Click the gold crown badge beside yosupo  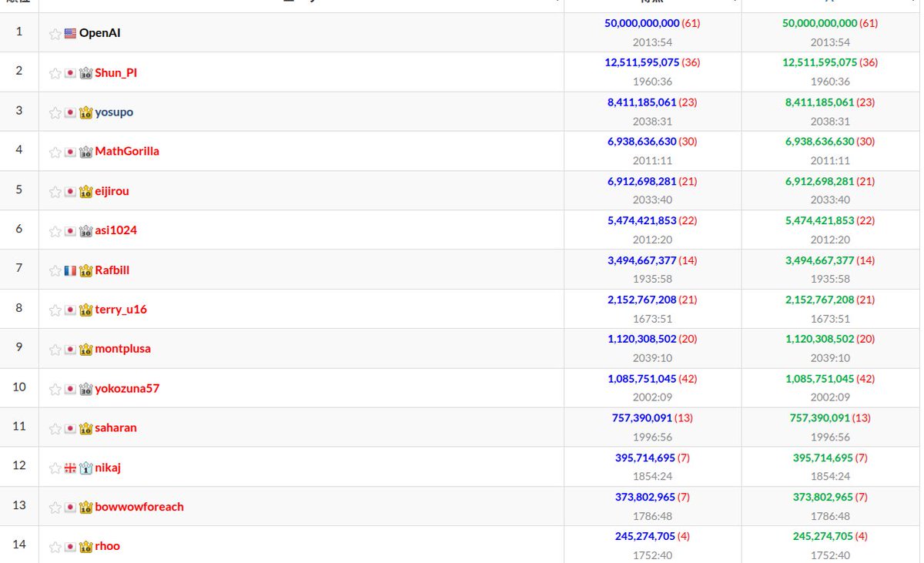pyautogui.click(x=85, y=112)
